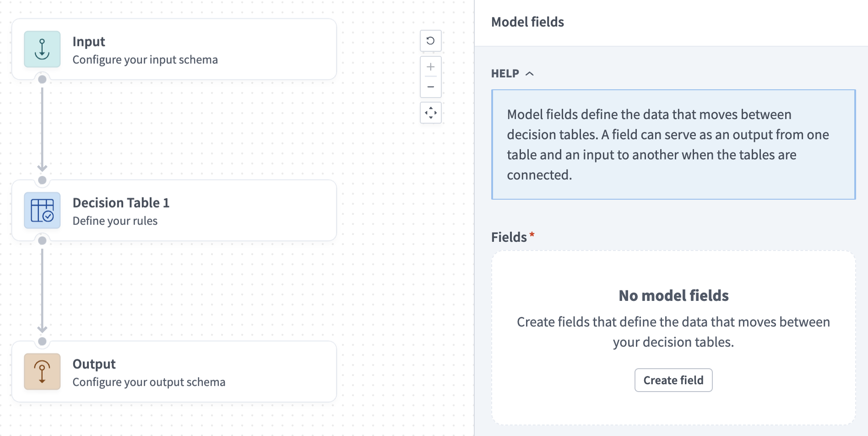Fit the diagram to the screen

pyautogui.click(x=430, y=113)
